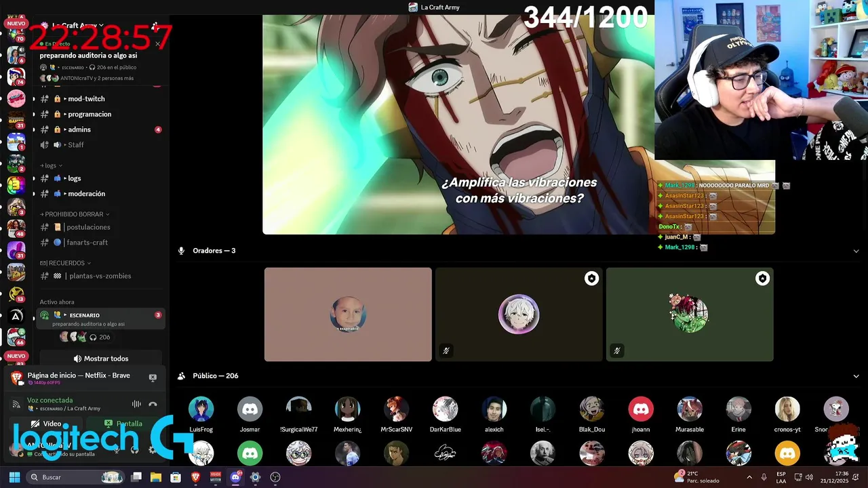The height and width of the screenshot is (488, 868).
Task: Click the muted icon on the middle speaker tile
Action: (446, 350)
